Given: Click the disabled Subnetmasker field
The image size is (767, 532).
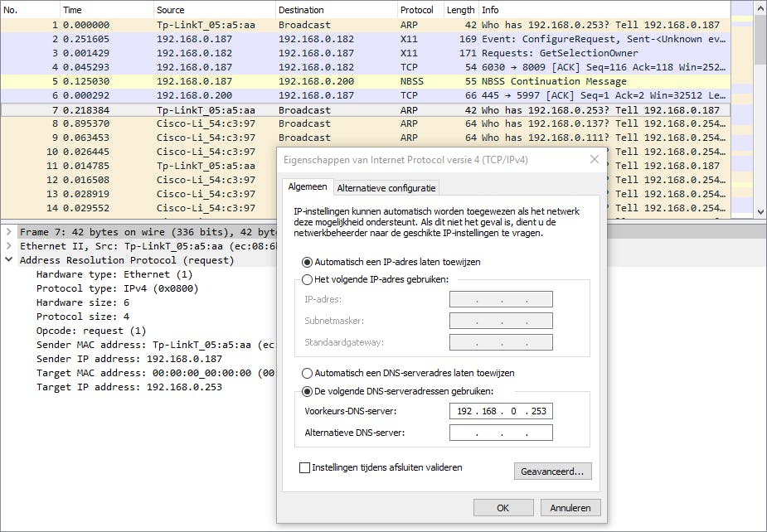Looking at the screenshot, I should 501,321.
